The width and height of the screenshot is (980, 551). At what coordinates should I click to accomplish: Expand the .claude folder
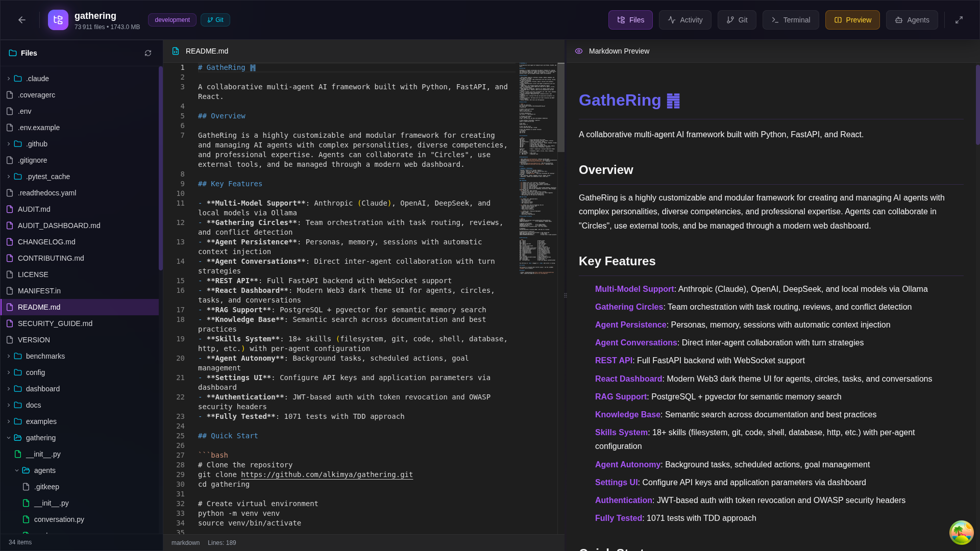(9, 79)
